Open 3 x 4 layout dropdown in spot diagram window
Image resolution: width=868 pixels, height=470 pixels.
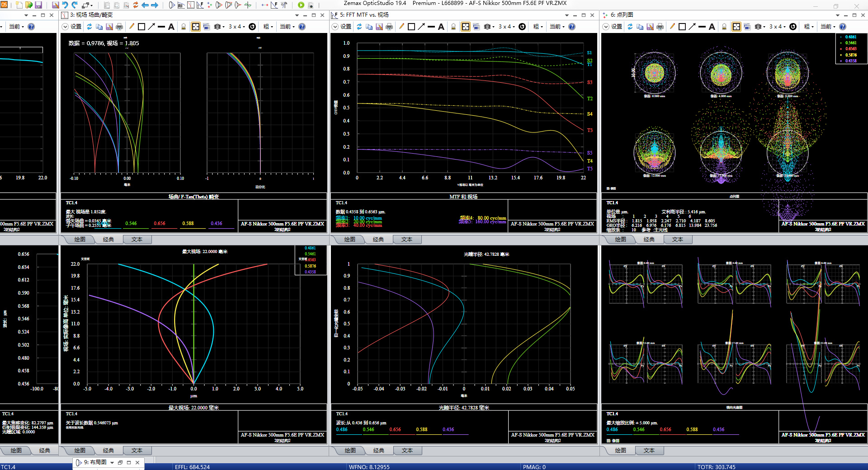point(778,27)
